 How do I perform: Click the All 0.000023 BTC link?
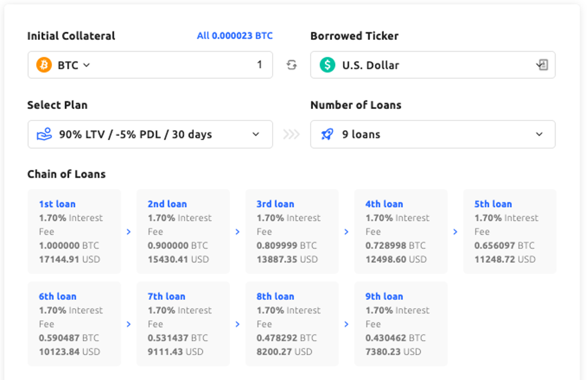(x=235, y=36)
